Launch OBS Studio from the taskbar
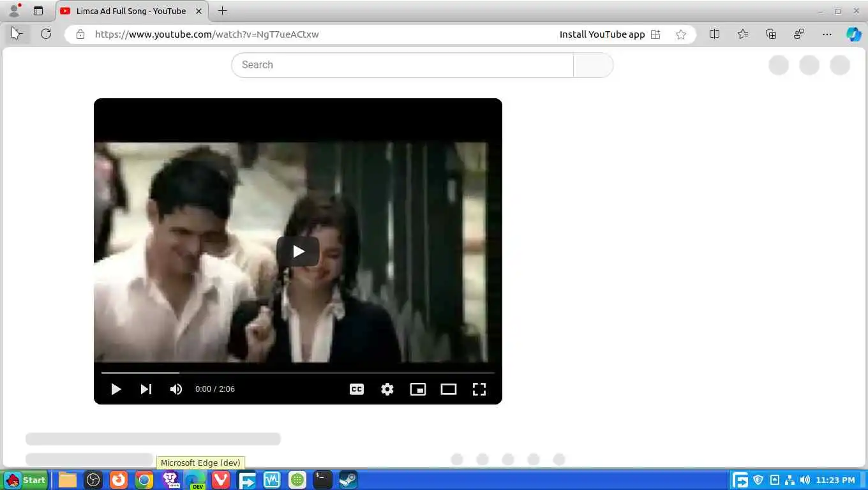Image resolution: width=868 pixels, height=490 pixels. pyautogui.click(x=93, y=480)
